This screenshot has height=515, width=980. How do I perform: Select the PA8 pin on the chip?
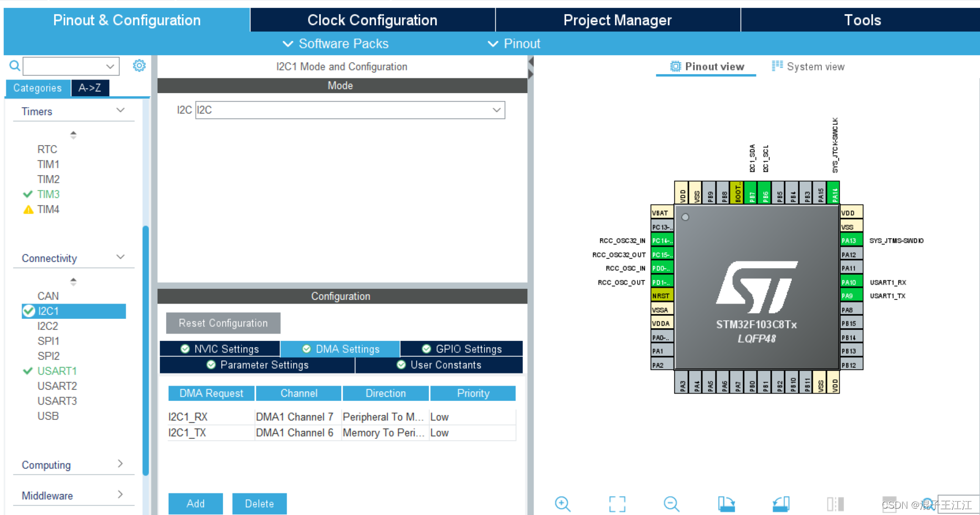pyautogui.click(x=851, y=310)
